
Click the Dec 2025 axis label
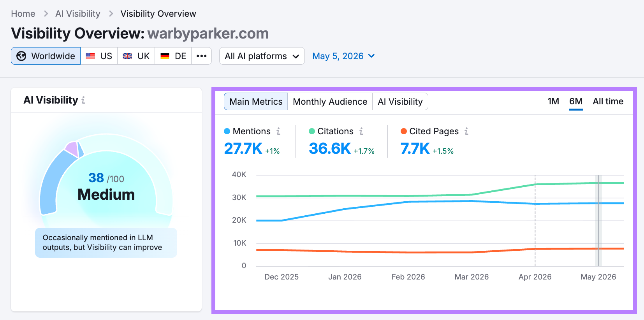pos(282,277)
